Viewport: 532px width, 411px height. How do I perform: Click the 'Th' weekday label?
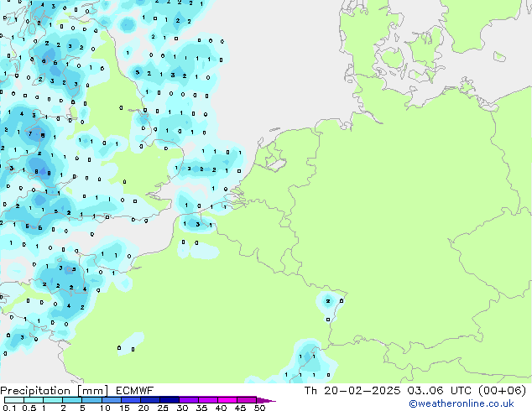310,391
